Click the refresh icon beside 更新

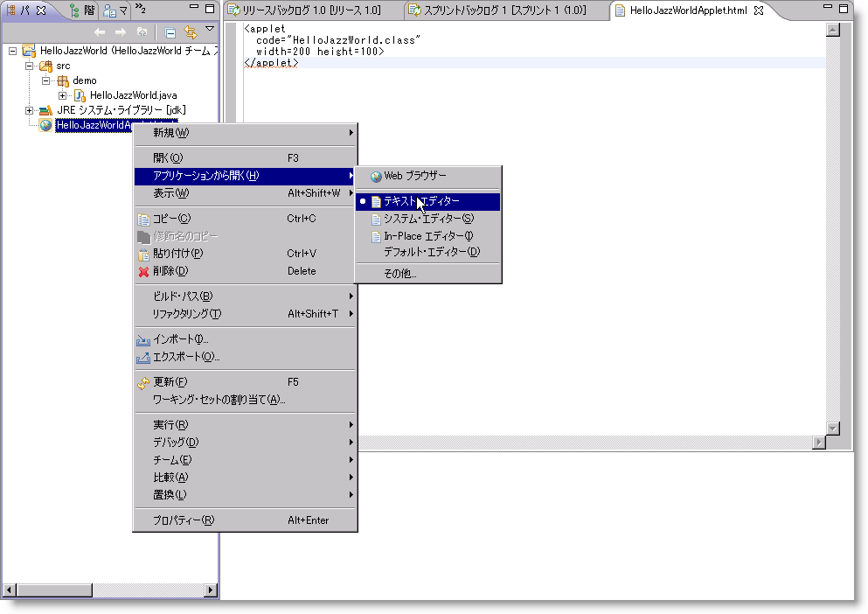pyautogui.click(x=143, y=383)
